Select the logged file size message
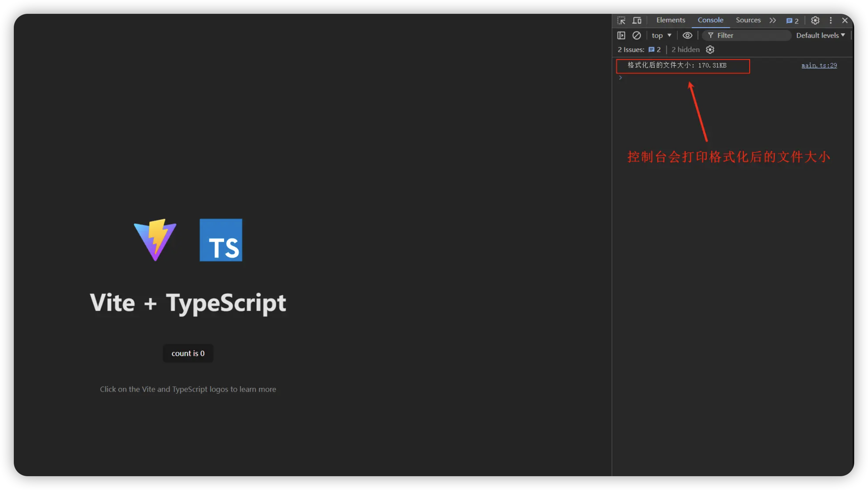This screenshot has width=868, height=490. coord(677,65)
